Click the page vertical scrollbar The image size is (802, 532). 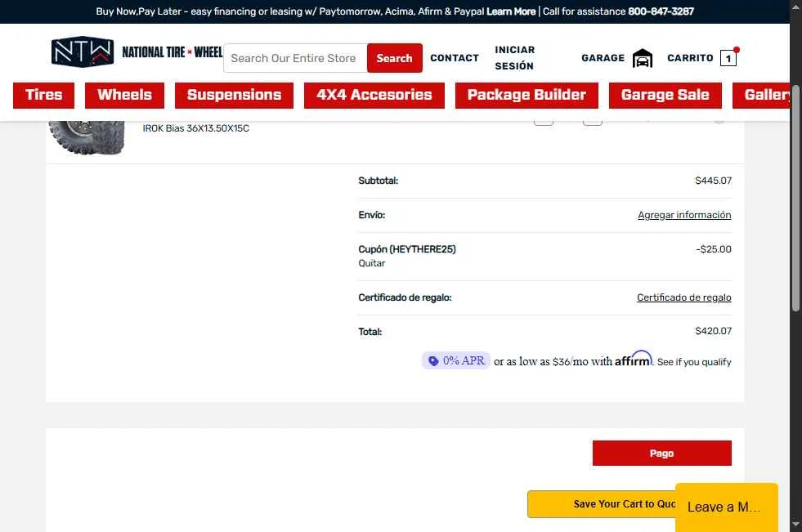click(795, 199)
